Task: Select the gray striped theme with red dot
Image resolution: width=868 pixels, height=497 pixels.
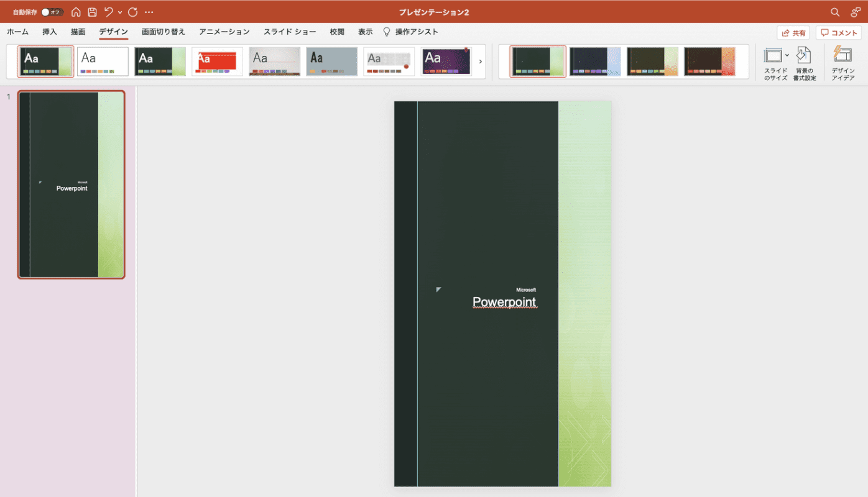Action: (389, 62)
